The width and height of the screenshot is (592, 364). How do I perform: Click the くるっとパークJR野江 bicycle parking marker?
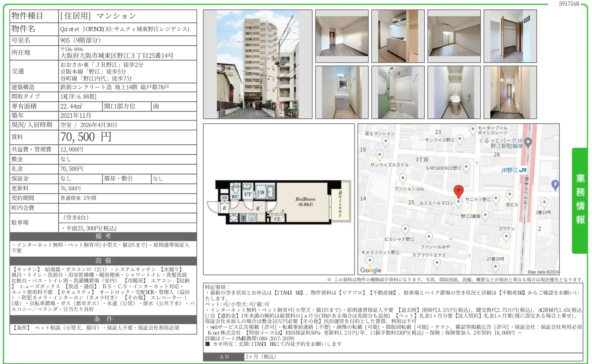click(x=528, y=142)
